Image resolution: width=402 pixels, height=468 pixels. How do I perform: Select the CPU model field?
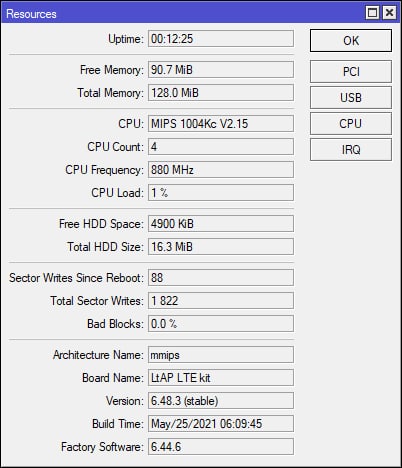click(x=221, y=124)
